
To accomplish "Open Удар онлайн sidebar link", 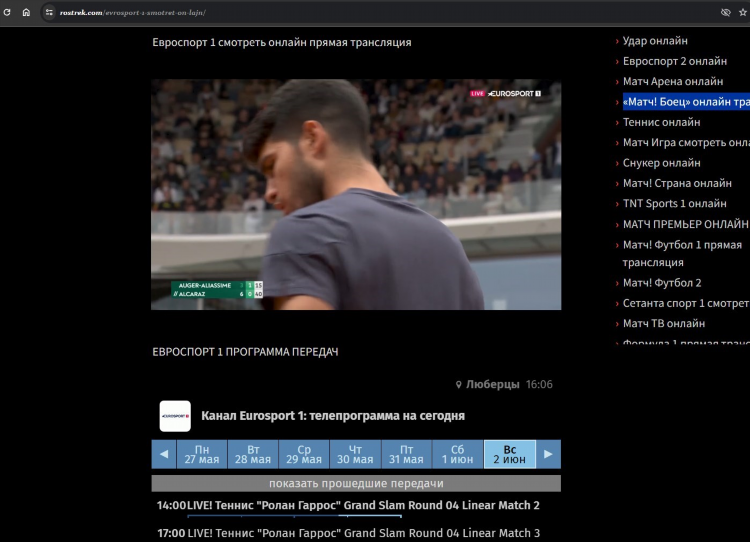I will (x=655, y=41).
